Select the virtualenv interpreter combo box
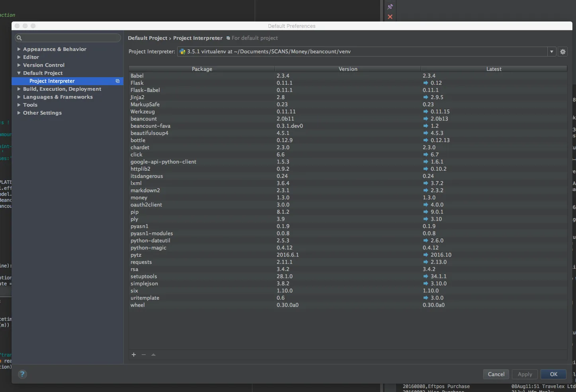Image resolution: width=576 pixels, height=392 pixels. click(366, 52)
